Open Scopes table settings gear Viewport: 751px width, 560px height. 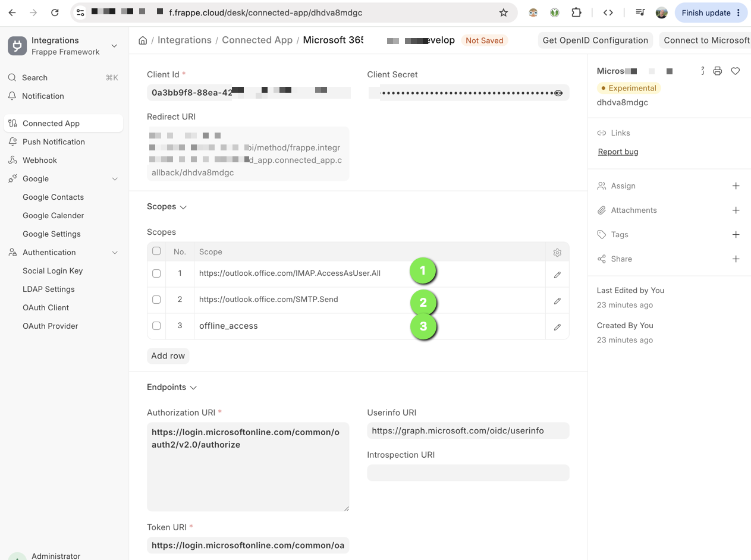[x=557, y=253]
